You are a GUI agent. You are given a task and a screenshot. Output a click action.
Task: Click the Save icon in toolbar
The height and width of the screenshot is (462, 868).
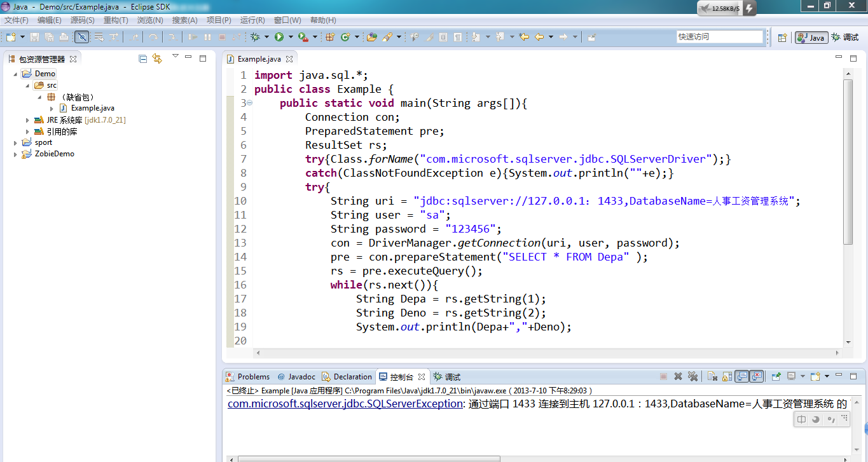click(34, 37)
